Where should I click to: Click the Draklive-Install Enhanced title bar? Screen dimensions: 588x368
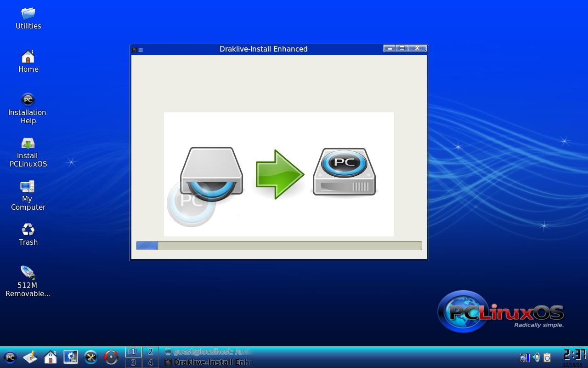[263, 49]
